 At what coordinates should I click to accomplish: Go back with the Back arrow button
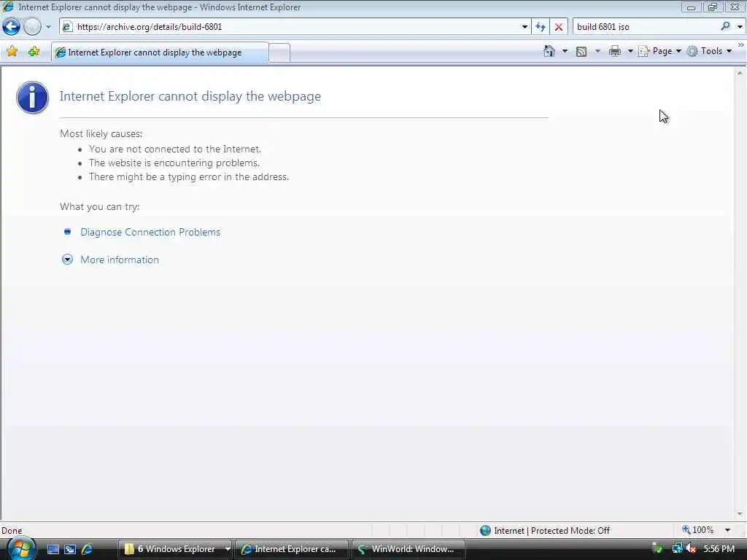(12, 27)
